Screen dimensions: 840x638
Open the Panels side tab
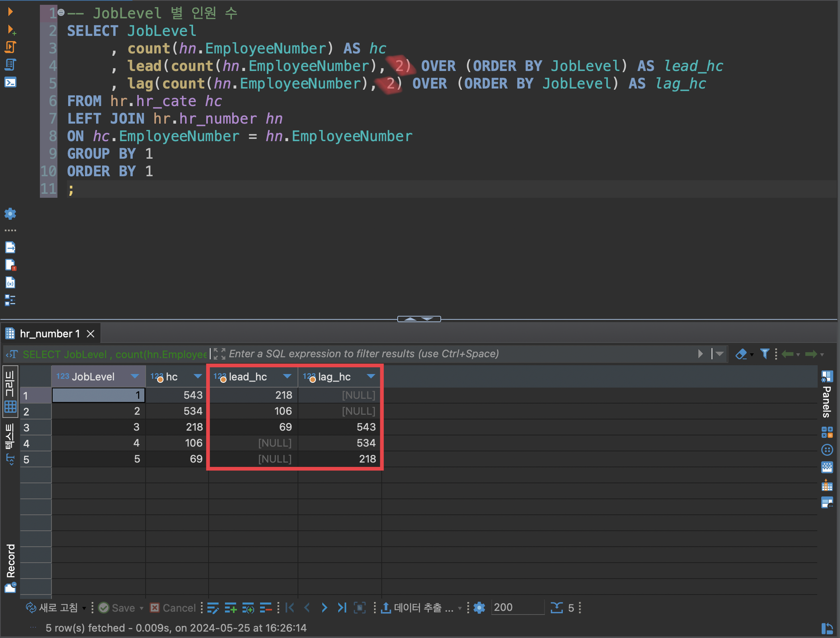826,395
